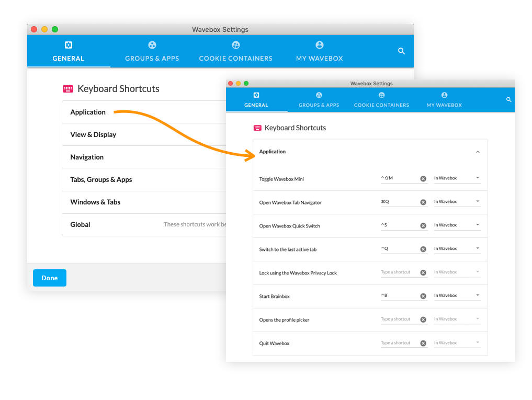Click the 'Open Wavebox Tab Navigator' label
Image resolution: width=532 pixels, height=400 pixels.
pos(290,202)
